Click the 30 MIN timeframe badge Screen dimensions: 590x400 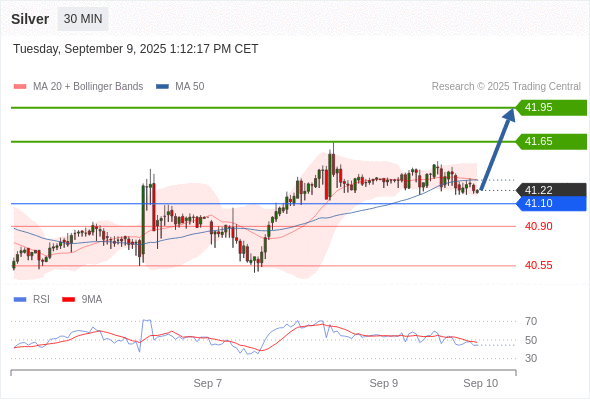(83, 19)
